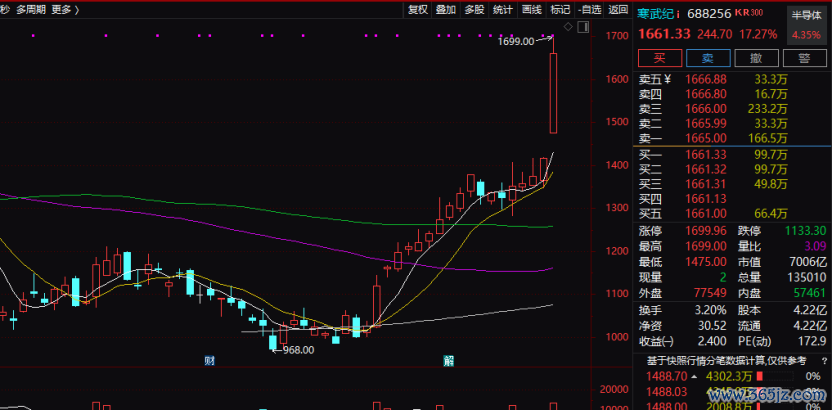Open the info 'i' icon beside 寒武纪
The height and width of the screenshot is (410, 832).
pos(678,14)
